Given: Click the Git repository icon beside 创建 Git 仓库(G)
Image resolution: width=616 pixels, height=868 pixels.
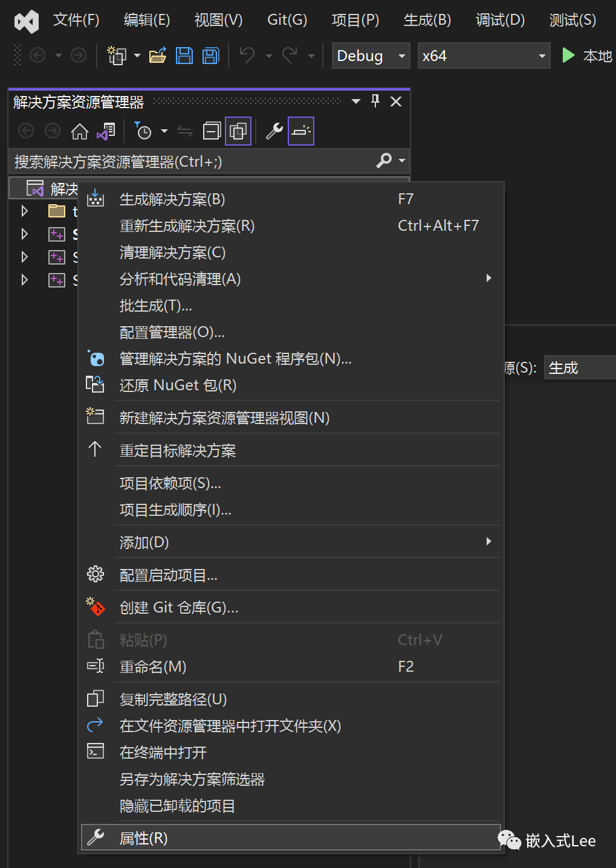Looking at the screenshot, I should [96, 607].
